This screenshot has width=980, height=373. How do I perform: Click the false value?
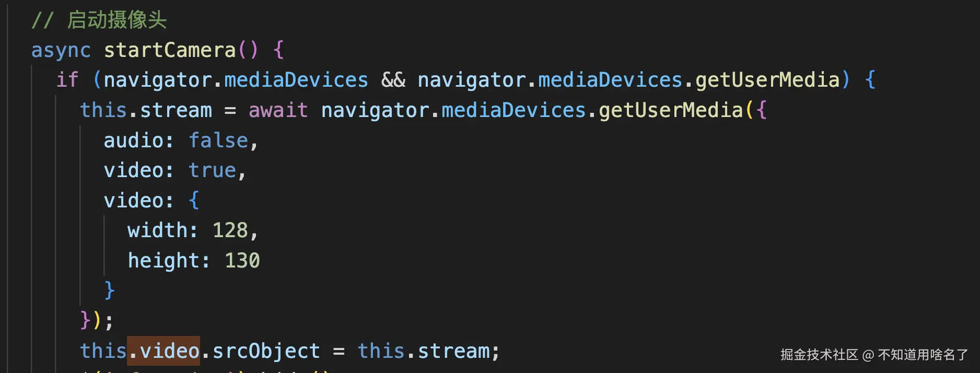[x=218, y=141]
